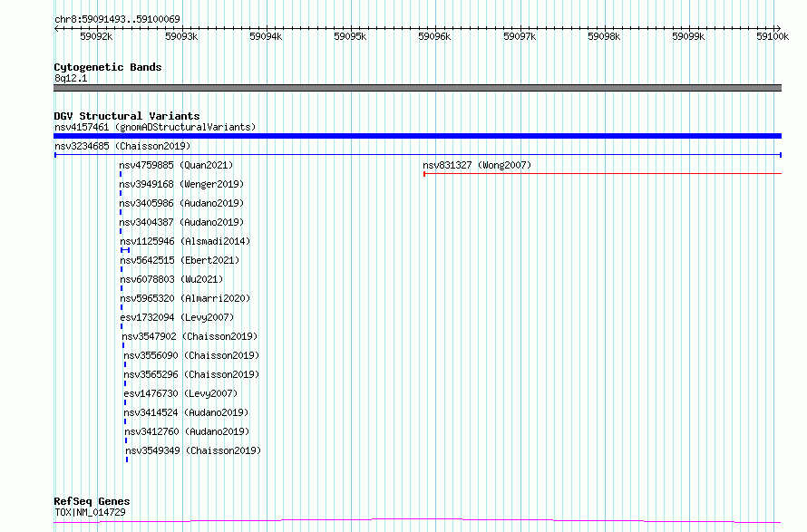The height and width of the screenshot is (532, 807).
Task: Open variant nsv5965320 (Almarri2020)
Action: pos(185,298)
